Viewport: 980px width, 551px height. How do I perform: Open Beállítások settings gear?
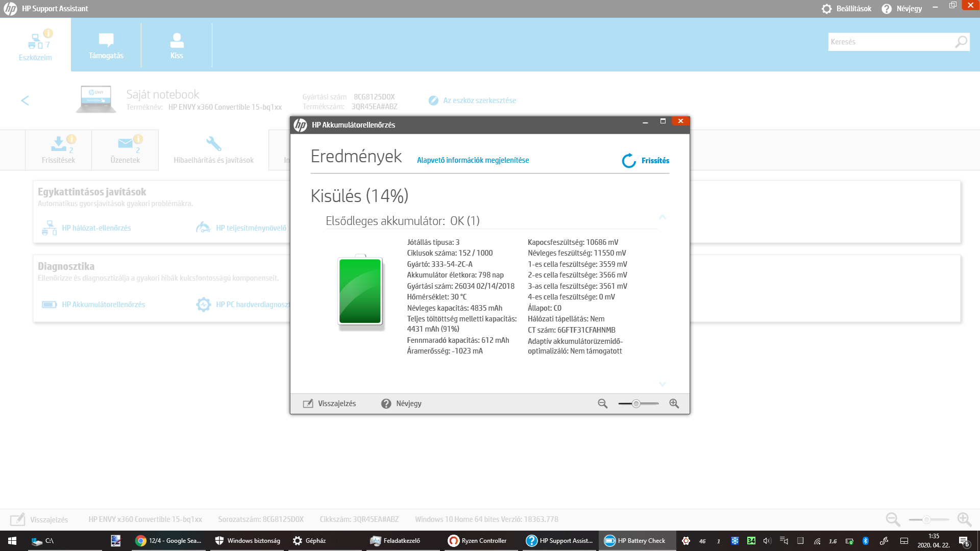pos(846,9)
